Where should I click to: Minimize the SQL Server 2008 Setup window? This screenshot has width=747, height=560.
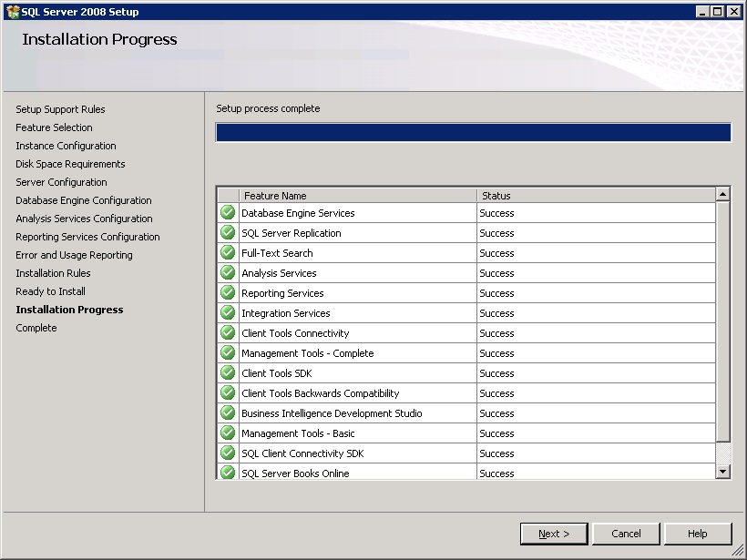pyautogui.click(x=702, y=12)
